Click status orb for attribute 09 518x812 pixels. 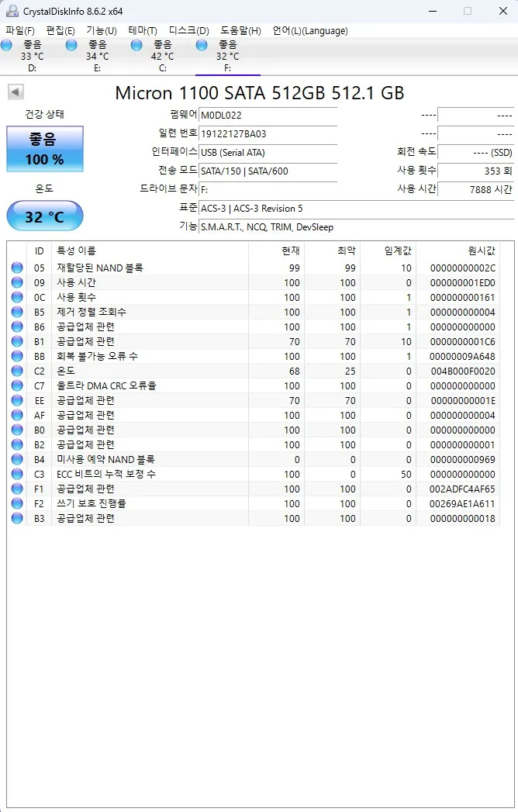(x=17, y=282)
